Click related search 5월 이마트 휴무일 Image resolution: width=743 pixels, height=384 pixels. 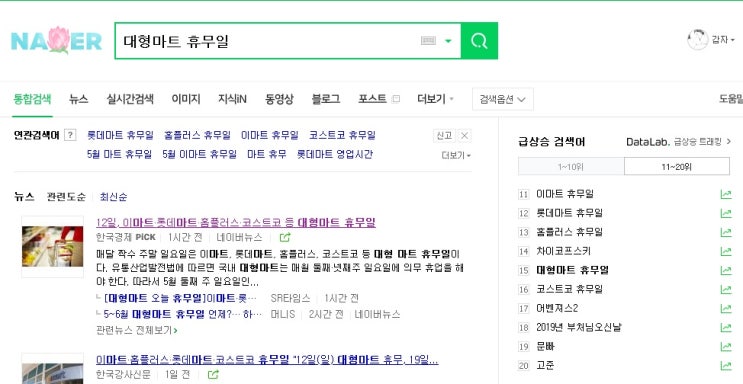[x=199, y=154]
